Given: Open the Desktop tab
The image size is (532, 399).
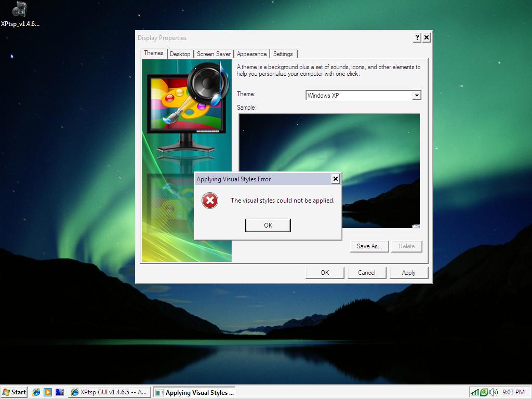Looking at the screenshot, I should [180, 54].
